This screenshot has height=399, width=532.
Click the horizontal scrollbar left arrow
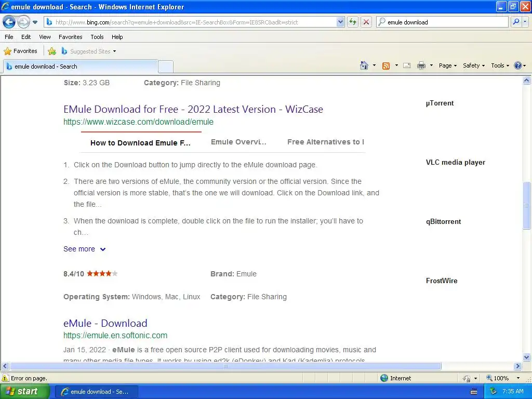tap(5, 366)
